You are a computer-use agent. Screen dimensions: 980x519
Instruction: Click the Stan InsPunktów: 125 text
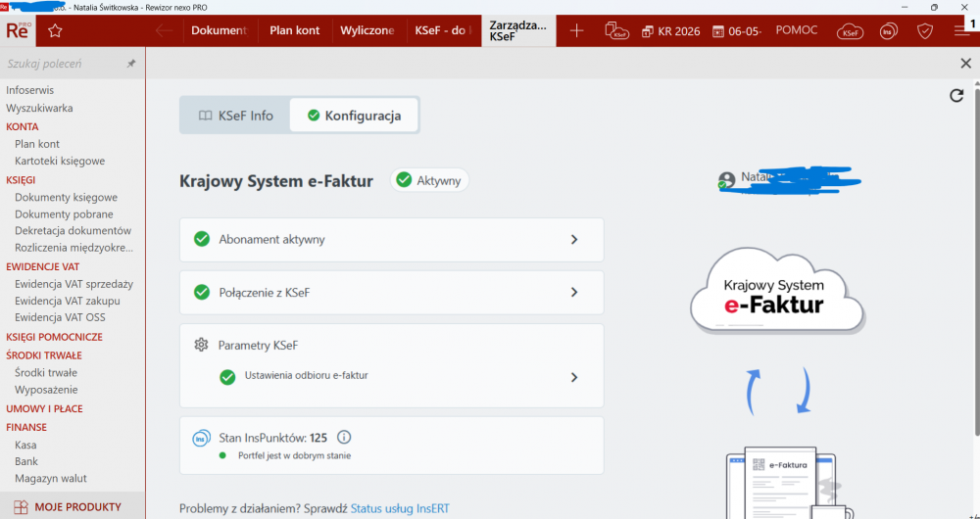point(272,438)
